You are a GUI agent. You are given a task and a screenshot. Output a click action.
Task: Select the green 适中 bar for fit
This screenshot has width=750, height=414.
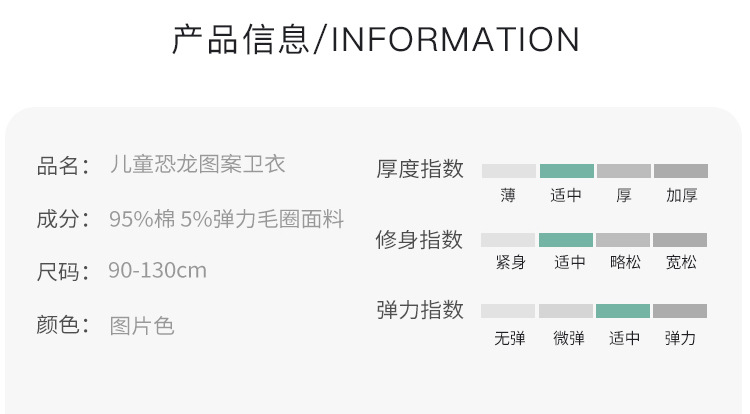[566, 240]
